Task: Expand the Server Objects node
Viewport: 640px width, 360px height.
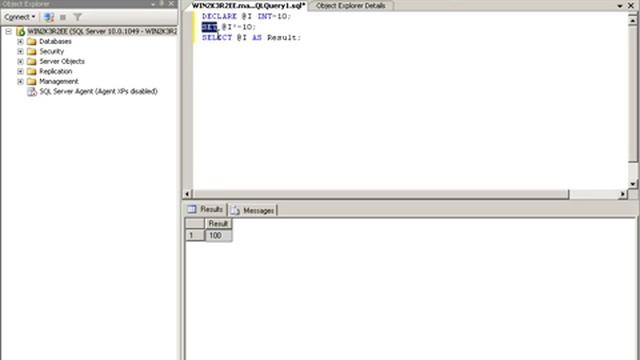Action: [x=20, y=61]
